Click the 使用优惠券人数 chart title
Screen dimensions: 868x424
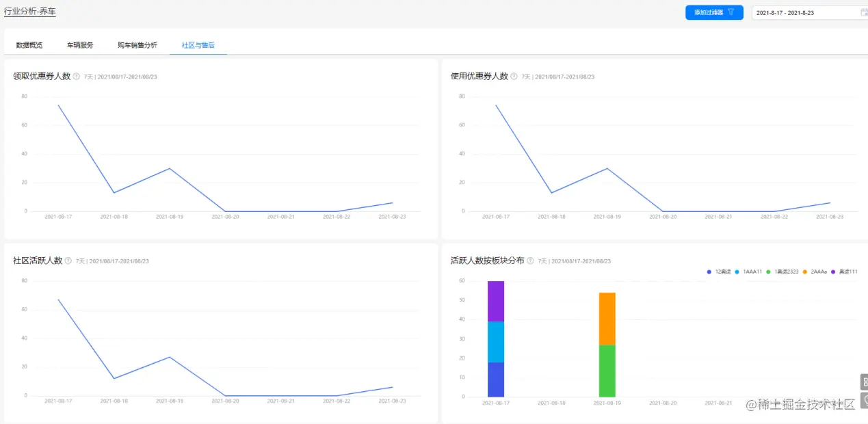coord(479,77)
